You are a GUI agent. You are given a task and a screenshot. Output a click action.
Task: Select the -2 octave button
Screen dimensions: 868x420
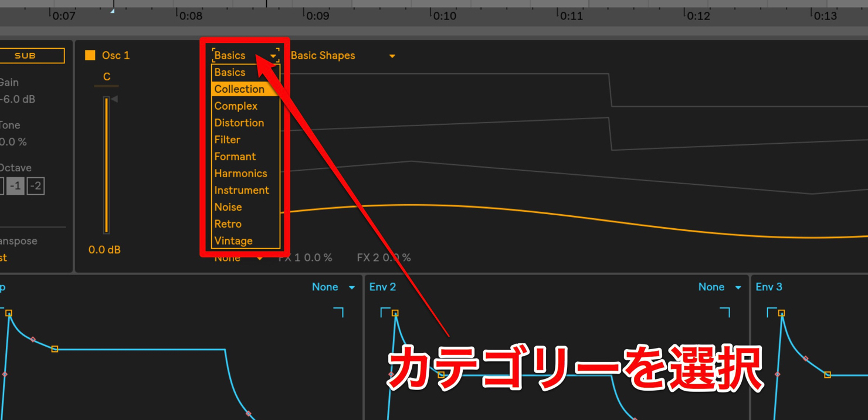[36, 186]
